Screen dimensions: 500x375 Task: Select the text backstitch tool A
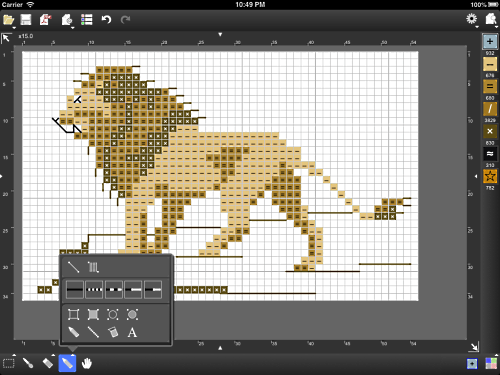[x=132, y=332]
